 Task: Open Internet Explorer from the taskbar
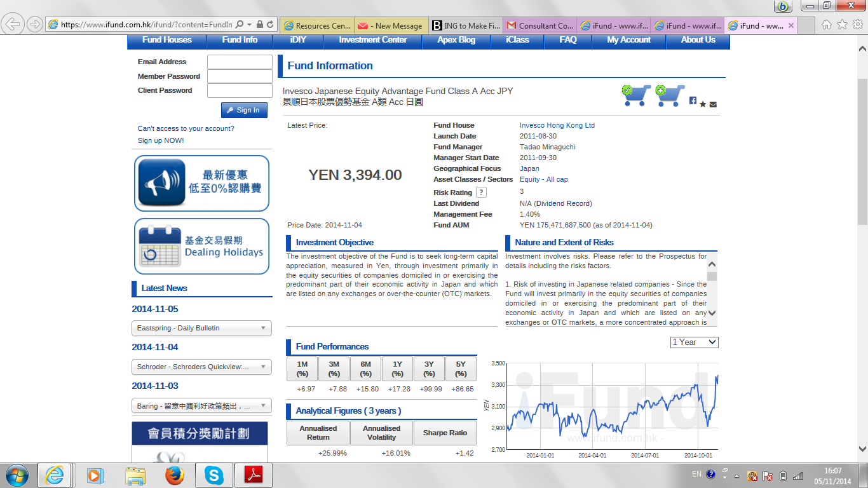[54, 475]
